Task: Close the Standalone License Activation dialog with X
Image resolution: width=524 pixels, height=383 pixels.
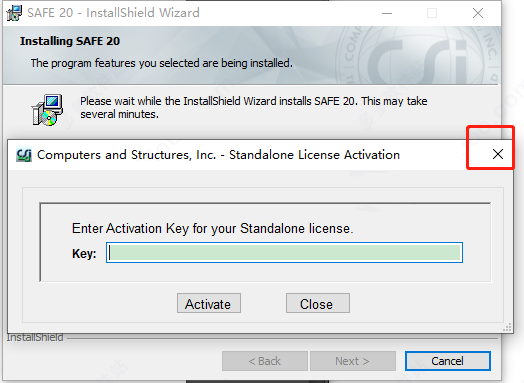Action: pos(498,154)
